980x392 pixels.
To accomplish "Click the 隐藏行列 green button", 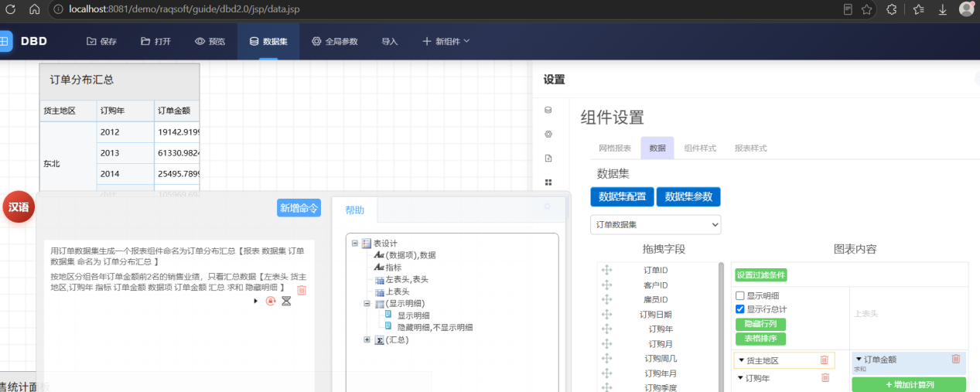I will (x=761, y=324).
